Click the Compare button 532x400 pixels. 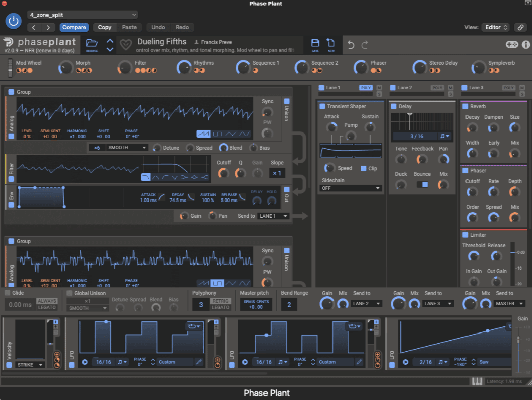74,27
